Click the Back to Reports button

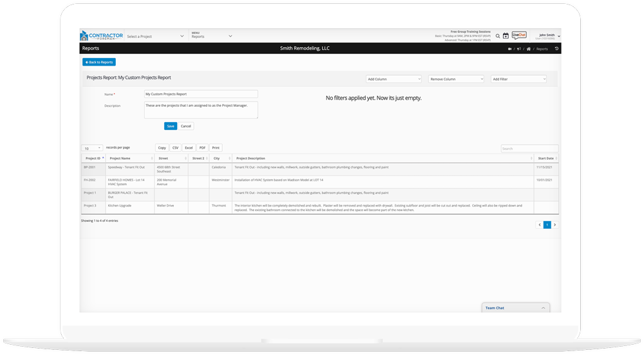pos(99,62)
